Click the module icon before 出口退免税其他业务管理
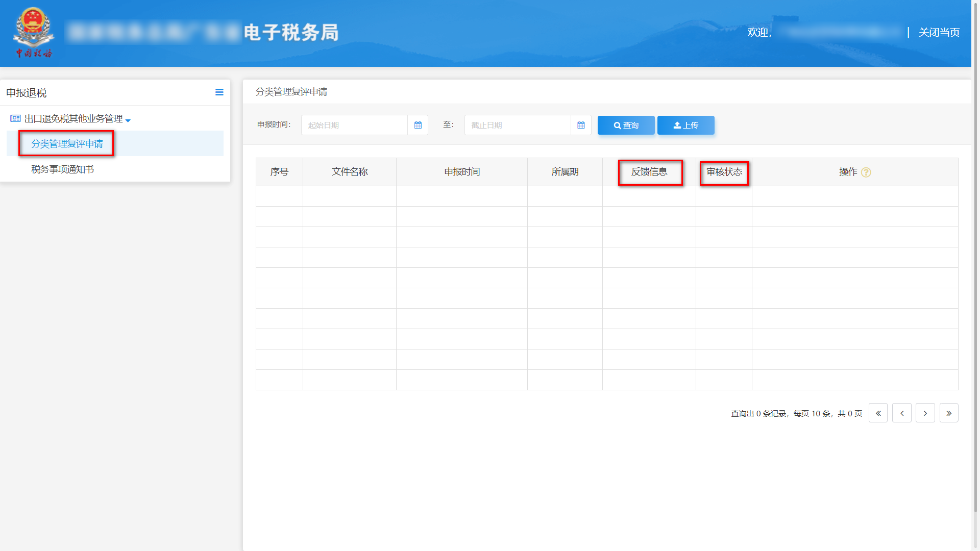Screen dimensions: 980x551 tap(15, 118)
